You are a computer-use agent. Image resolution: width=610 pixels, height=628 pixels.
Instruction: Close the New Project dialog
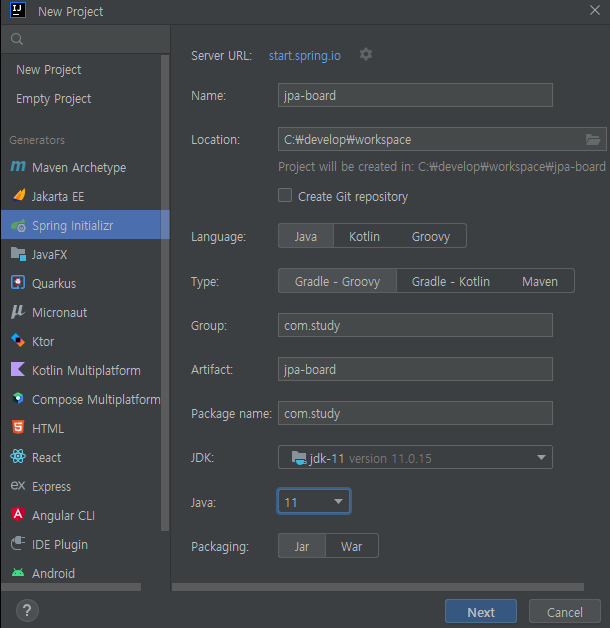tap(595, 10)
